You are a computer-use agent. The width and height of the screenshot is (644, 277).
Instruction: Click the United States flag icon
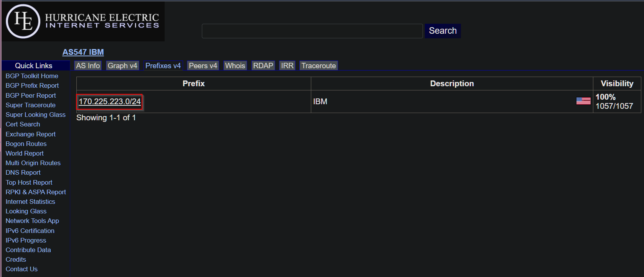click(x=583, y=101)
